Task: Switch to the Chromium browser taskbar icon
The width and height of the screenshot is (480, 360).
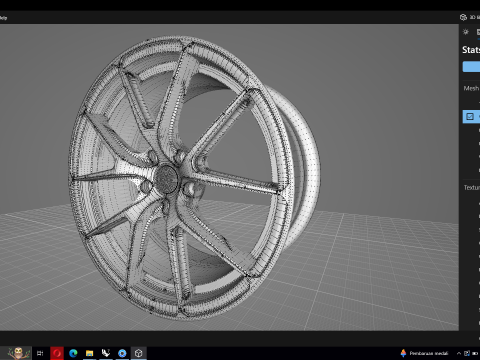Action: click(x=122, y=353)
